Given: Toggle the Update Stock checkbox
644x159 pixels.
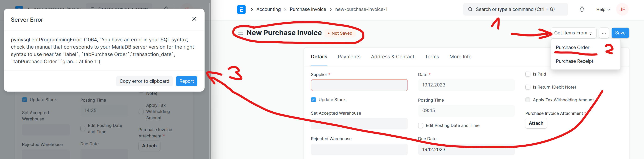Looking at the screenshot, I should 313,99.
